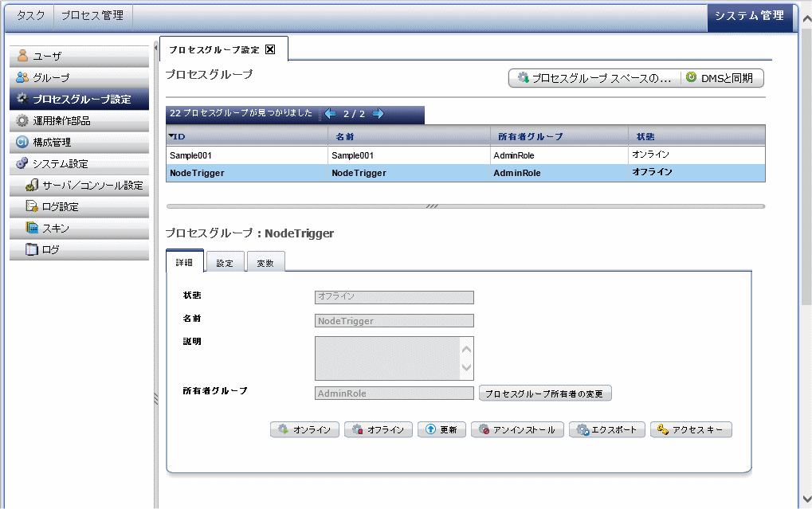This screenshot has height=509, width=812.
Task: Click プロセスグループ所有者の変更 button
Action: (545, 393)
